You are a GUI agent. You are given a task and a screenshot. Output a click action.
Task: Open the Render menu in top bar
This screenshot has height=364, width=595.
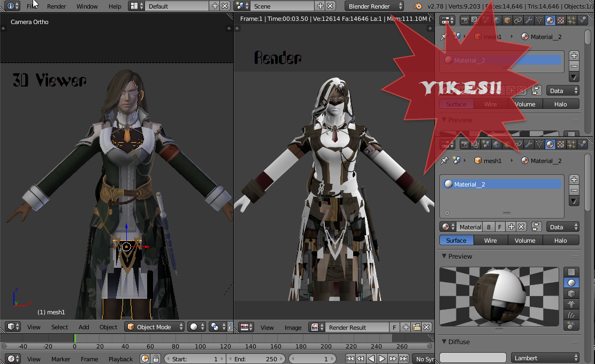57,6
